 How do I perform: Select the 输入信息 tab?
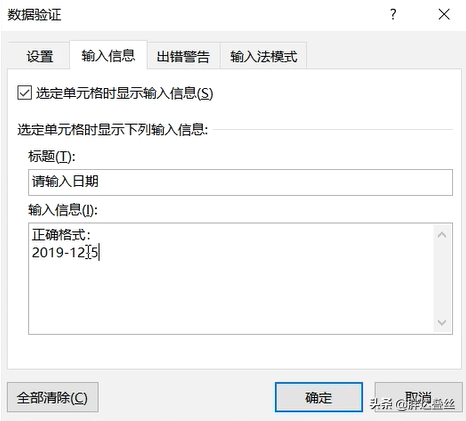coord(108,55)
